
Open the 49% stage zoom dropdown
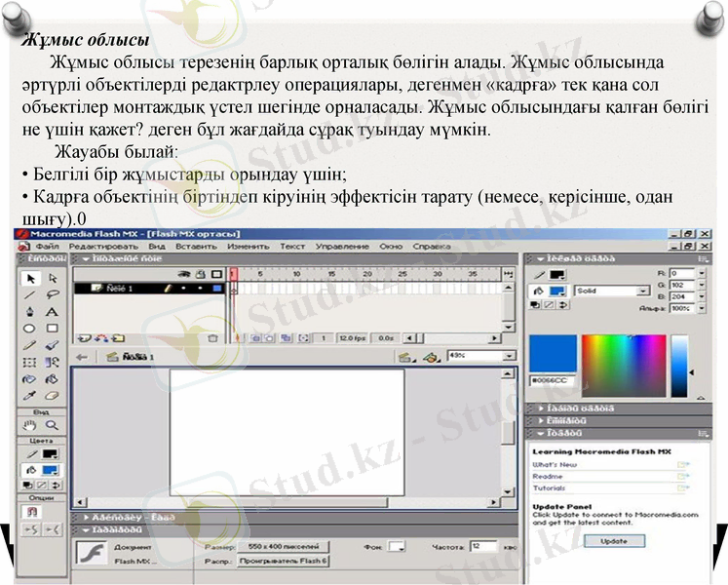(x=510, y=356)
